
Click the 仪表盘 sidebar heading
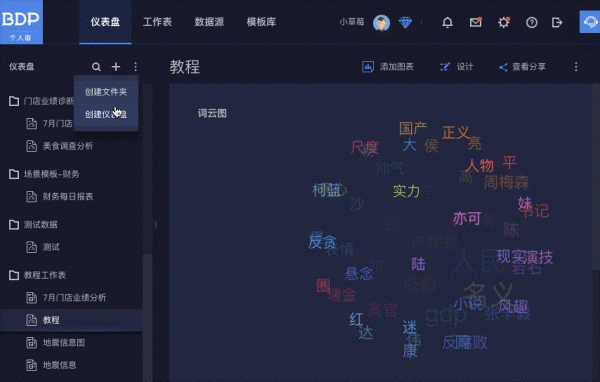(x=22, y=67)
